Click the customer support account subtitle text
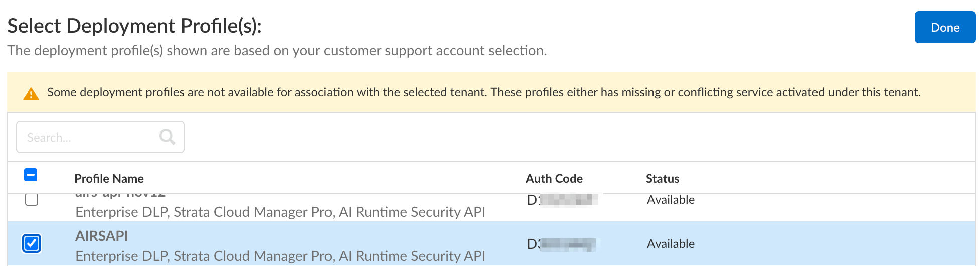The image size is (980, 266). click(277, 51)
